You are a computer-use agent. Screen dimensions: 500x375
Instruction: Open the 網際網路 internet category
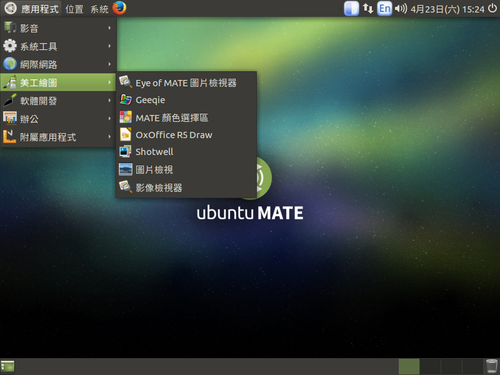pos(58,64)
